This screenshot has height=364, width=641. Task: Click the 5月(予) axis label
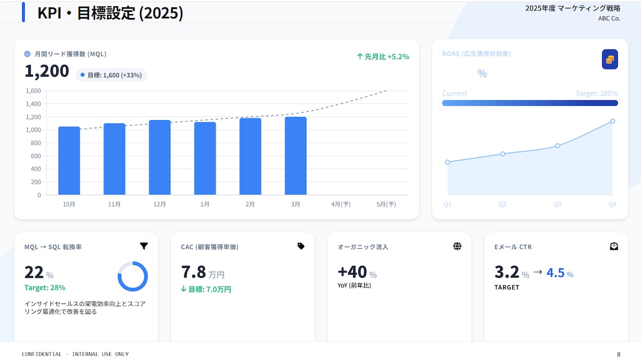pos(386,204)
